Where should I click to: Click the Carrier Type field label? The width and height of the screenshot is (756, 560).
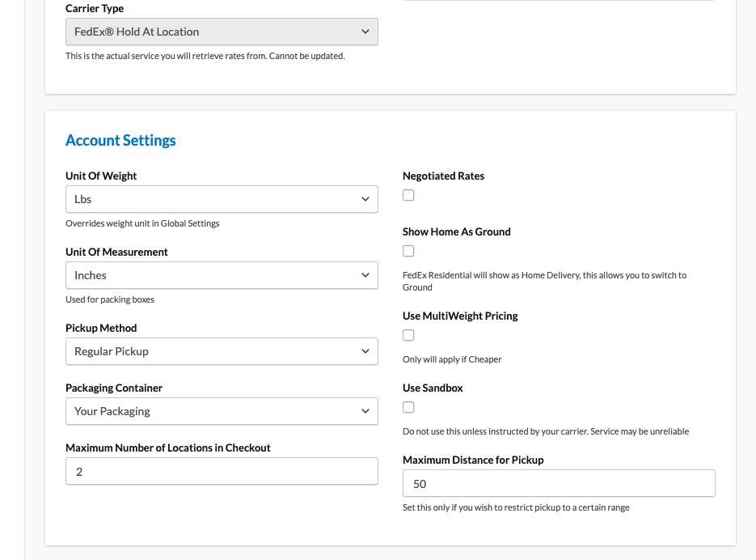95,8
